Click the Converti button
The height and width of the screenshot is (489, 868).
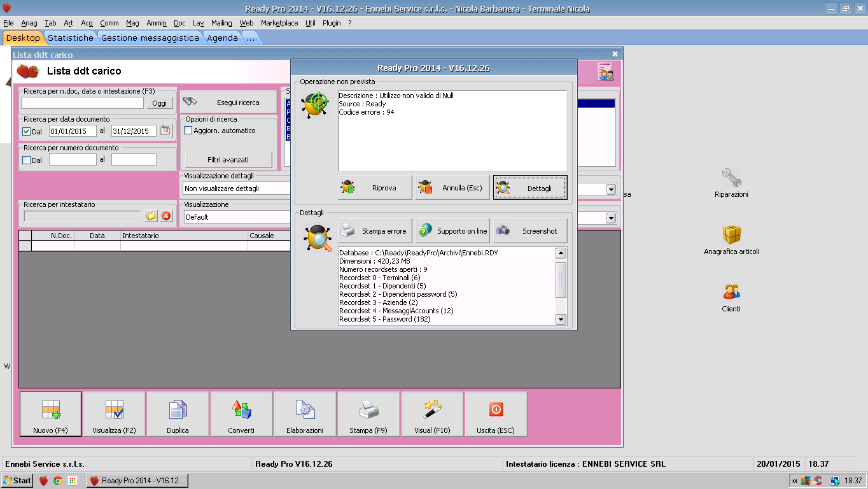point(242,414)
